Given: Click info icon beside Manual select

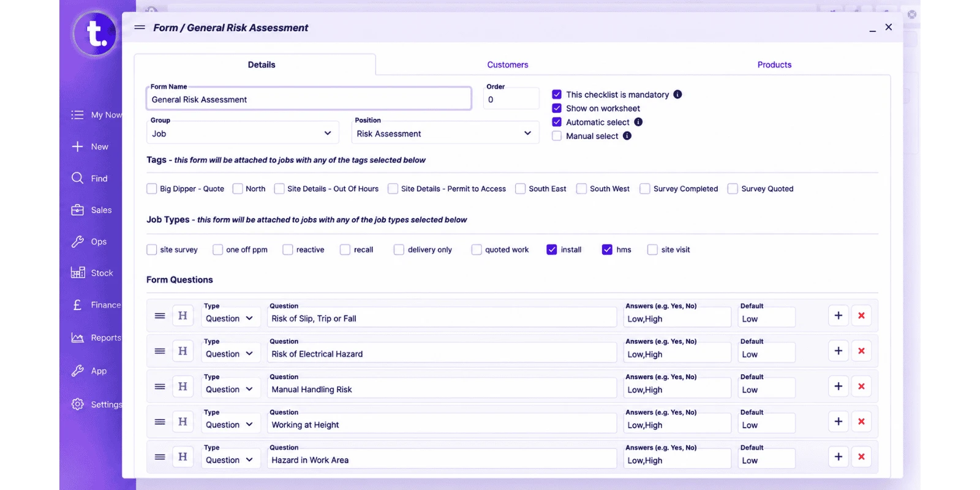Looking at the screenshot, I should [x=627, y=136].
